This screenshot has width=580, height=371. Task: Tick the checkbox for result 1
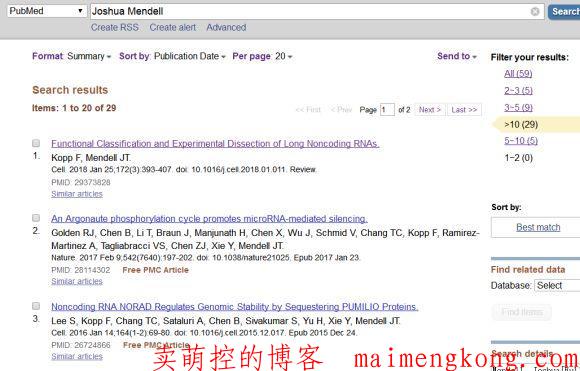click(36, 143)
